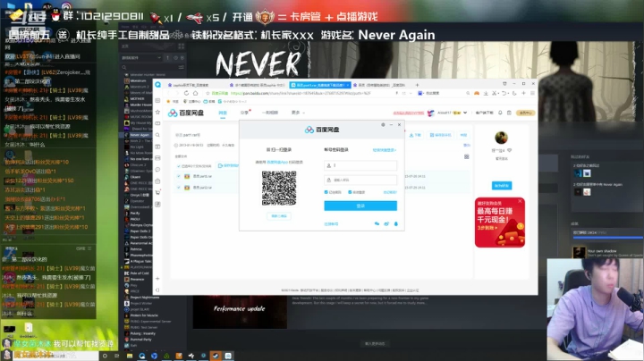Click the 客户端下载 header link
The height and width of the screenshot is (361, 644).
tap(484, 113)
